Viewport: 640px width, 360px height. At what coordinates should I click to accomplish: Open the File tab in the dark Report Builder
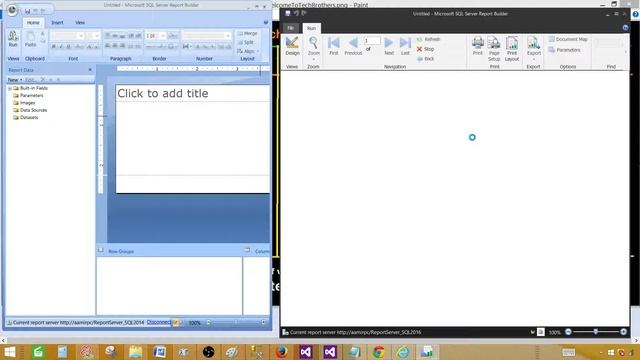click(291, 28)
